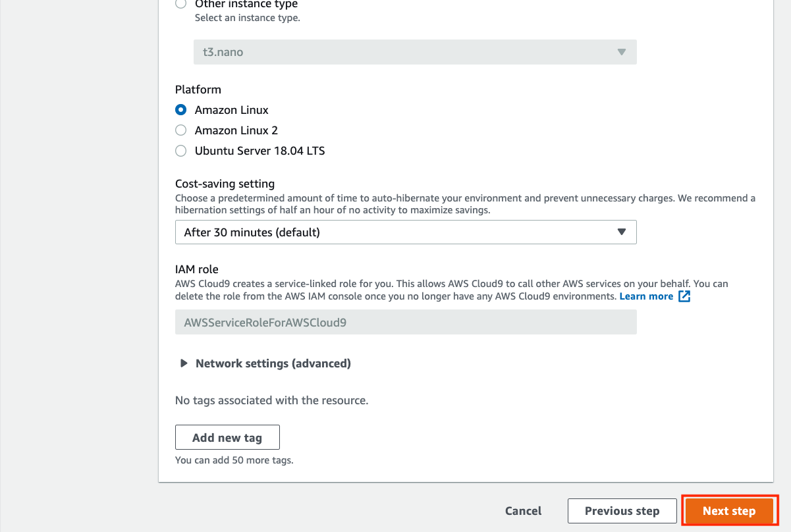
Task: Open the After 30 minutes hibernation dropdown
Action: tap(406, 232)
